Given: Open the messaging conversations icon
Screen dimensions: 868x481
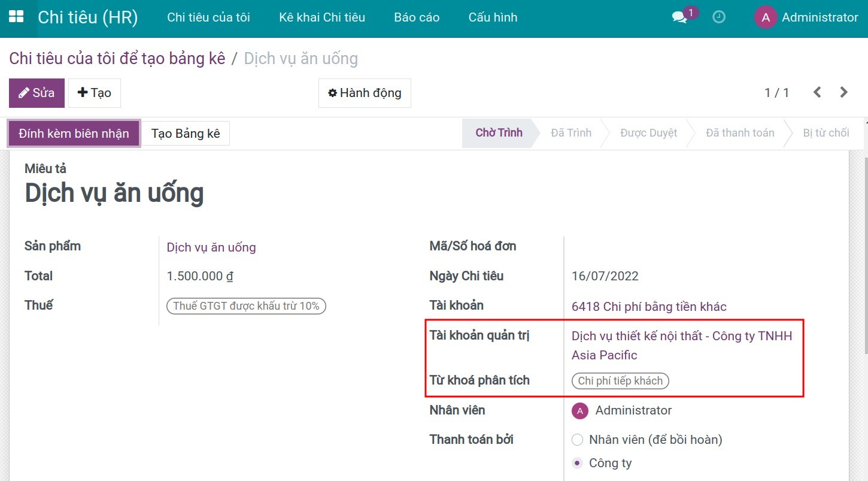Looking at the screenshot, I should (679, 17).
